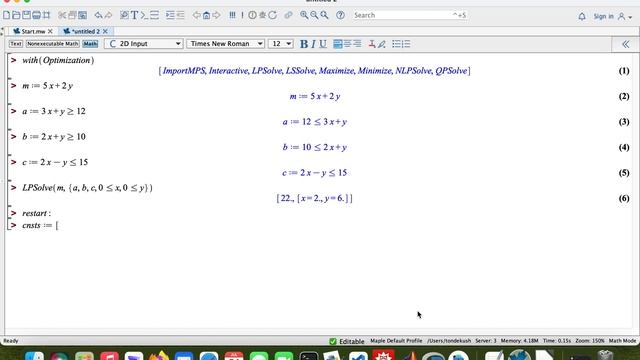Image resolution: width=640 pixels, height=360 pixels.
Task: Align text center
Action: [x=347, y=44]
